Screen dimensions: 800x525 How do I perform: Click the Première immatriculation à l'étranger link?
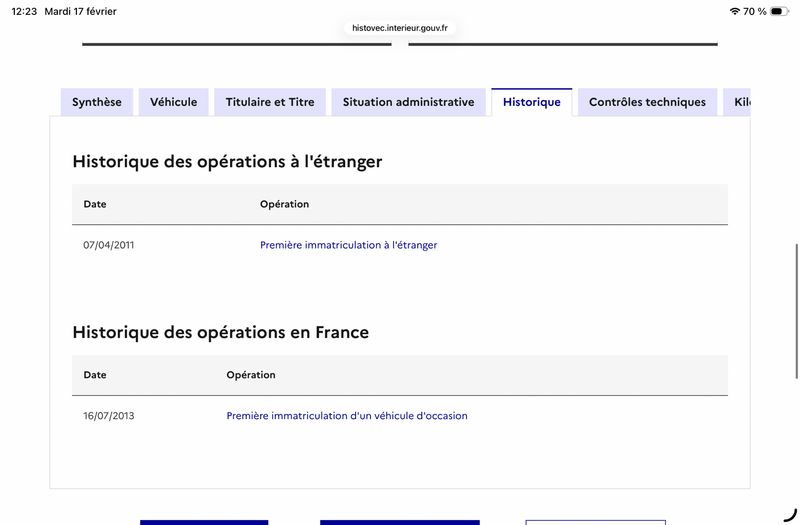pos(348,245)
